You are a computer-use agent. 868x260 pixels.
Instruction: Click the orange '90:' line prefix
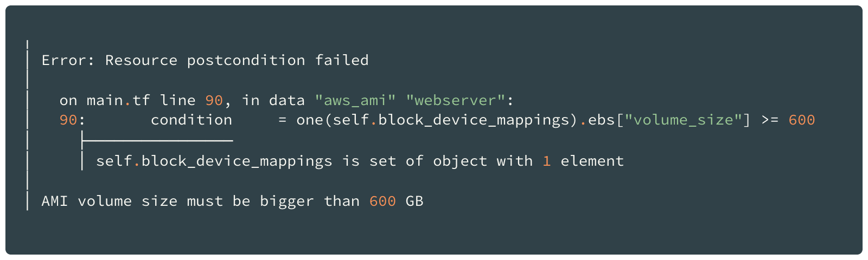pos(72,120)
